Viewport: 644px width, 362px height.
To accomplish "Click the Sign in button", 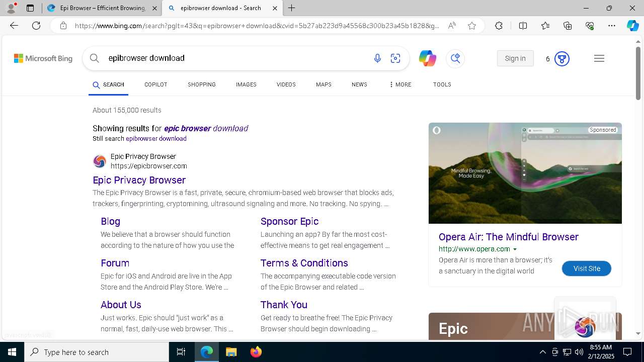I will pos(515,58).
